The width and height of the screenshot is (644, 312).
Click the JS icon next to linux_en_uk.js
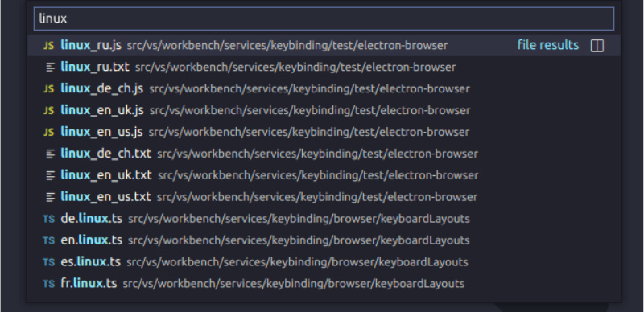tap(48, 111)
